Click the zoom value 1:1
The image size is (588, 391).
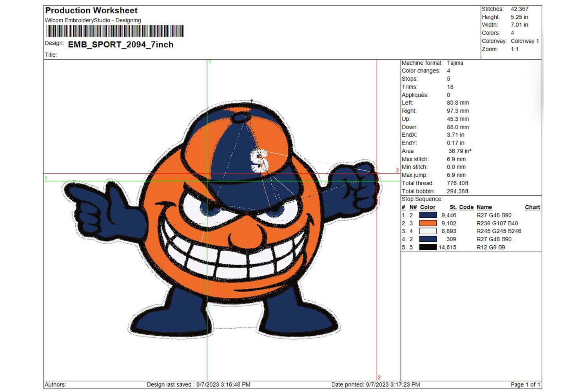click(515, 49)
